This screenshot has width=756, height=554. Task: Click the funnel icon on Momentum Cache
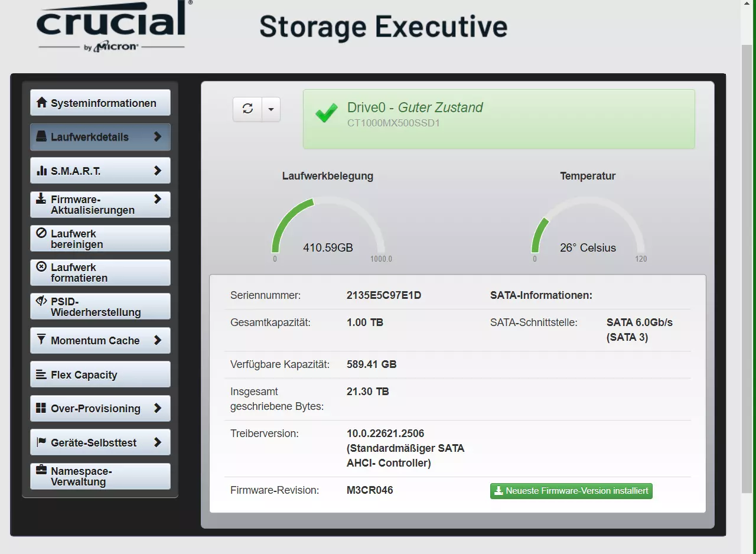click(x=41, y=340)
